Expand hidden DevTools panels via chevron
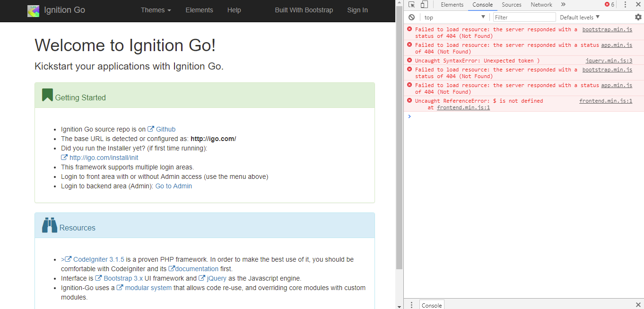The height and width of the screenshot is (309, 644). pyautogui.click(x=563, y=4)
